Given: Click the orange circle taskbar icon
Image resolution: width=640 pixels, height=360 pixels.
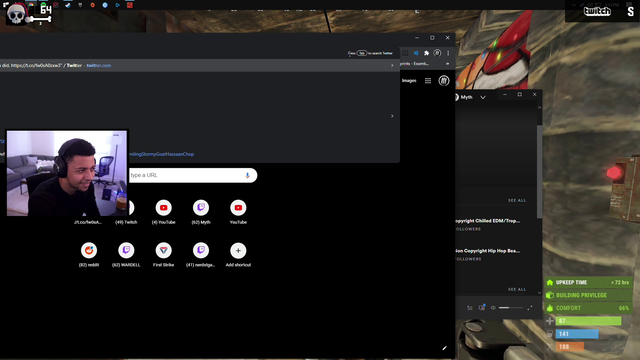Looking at the screenshot, I should click(93, 5).
